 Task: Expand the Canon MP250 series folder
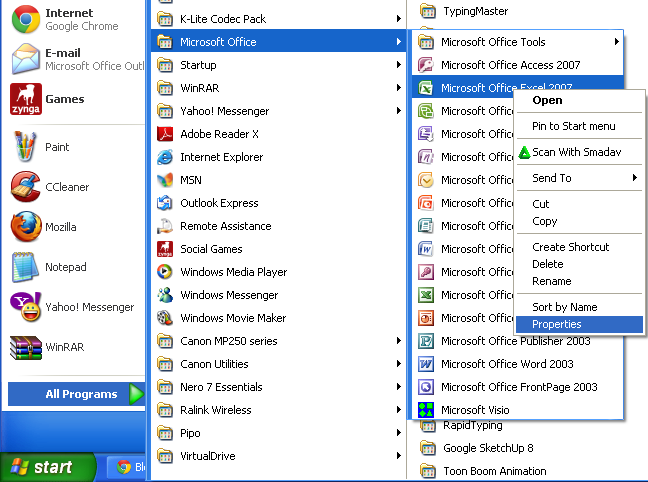tap(278, 341)
